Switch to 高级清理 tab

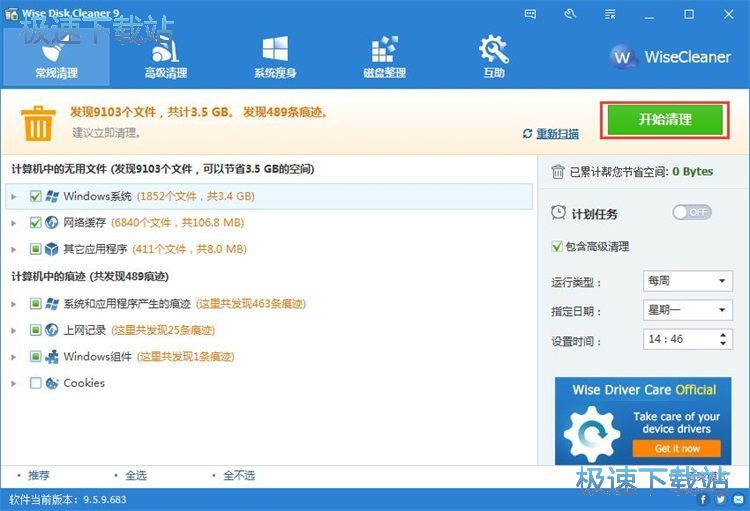(166, 57)
